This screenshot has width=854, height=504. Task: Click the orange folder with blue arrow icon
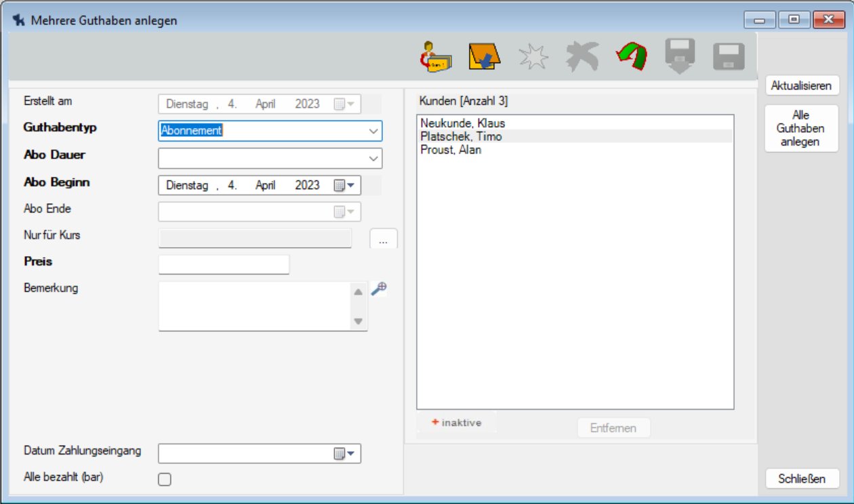pos(484,57)
